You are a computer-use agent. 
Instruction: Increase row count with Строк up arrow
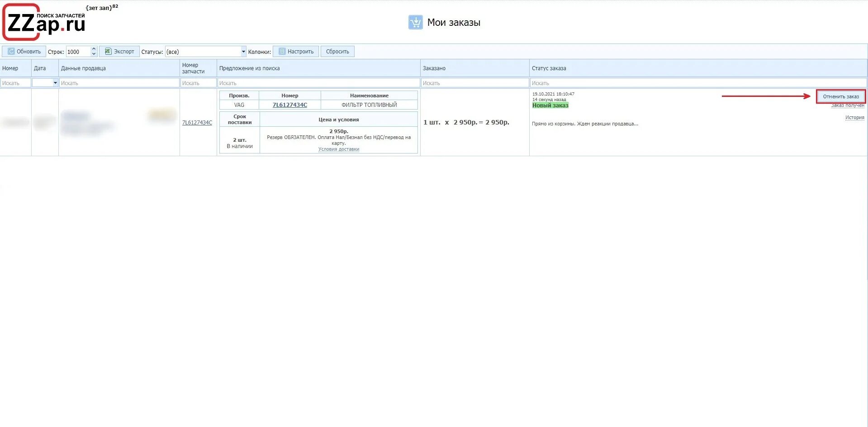(x=94, y=49)
